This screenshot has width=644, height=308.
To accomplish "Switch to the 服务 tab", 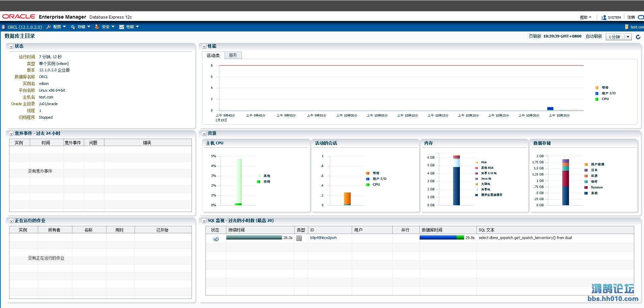I will 233,55.
